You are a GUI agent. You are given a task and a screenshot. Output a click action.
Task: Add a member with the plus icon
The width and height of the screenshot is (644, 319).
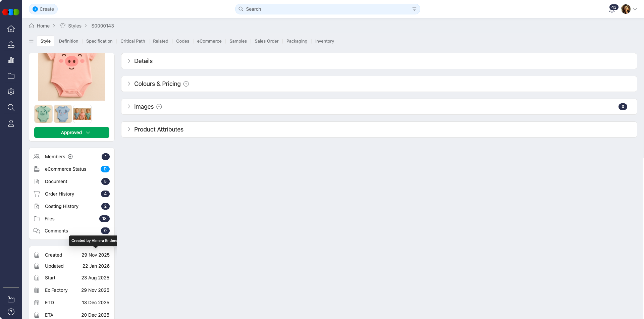tap(70, 157)
